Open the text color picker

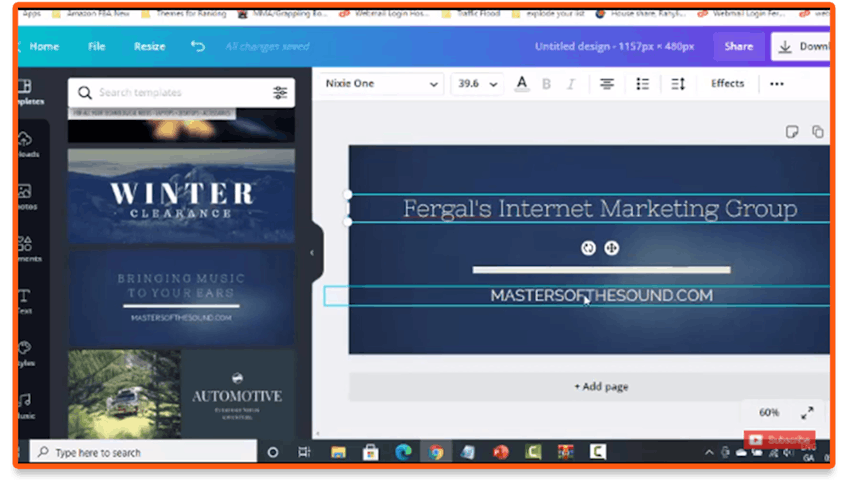coord(521,84)
